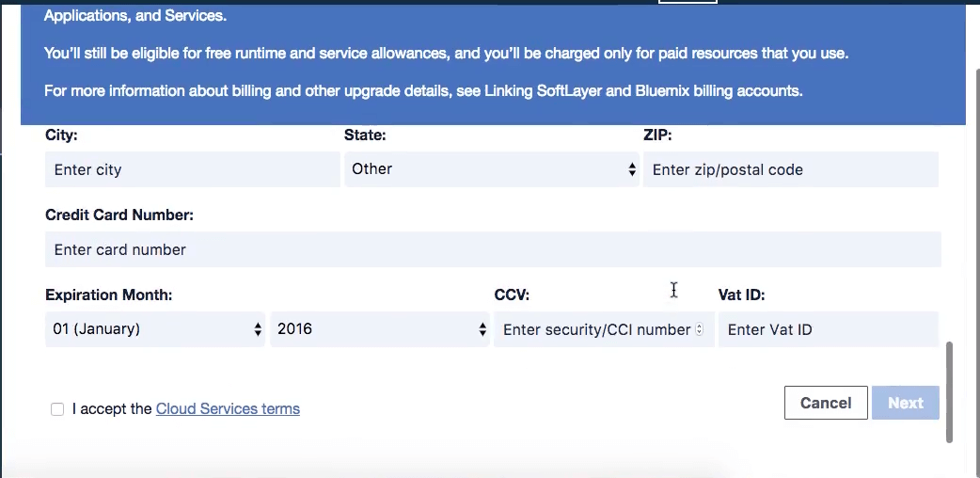Image resolution: width=980 pixels, height=478 pixels.
Task: Expand the Expiration Month dropdown
Action: coord(155,329)
